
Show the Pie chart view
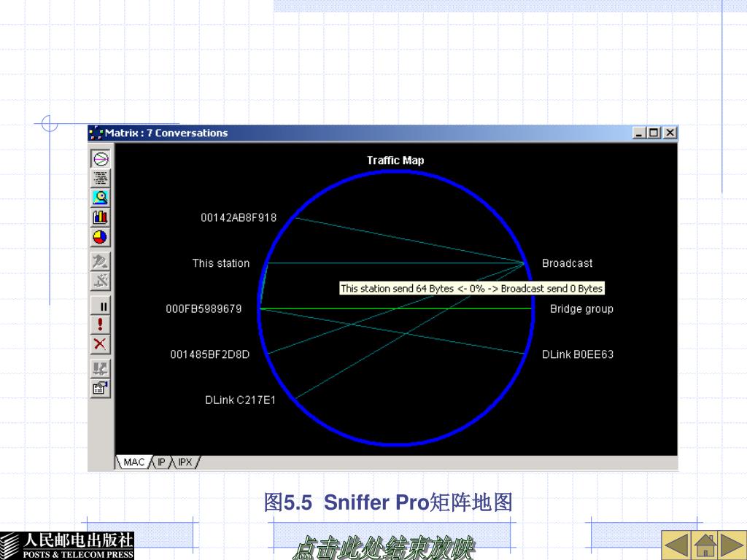click(x=101, y=237)
